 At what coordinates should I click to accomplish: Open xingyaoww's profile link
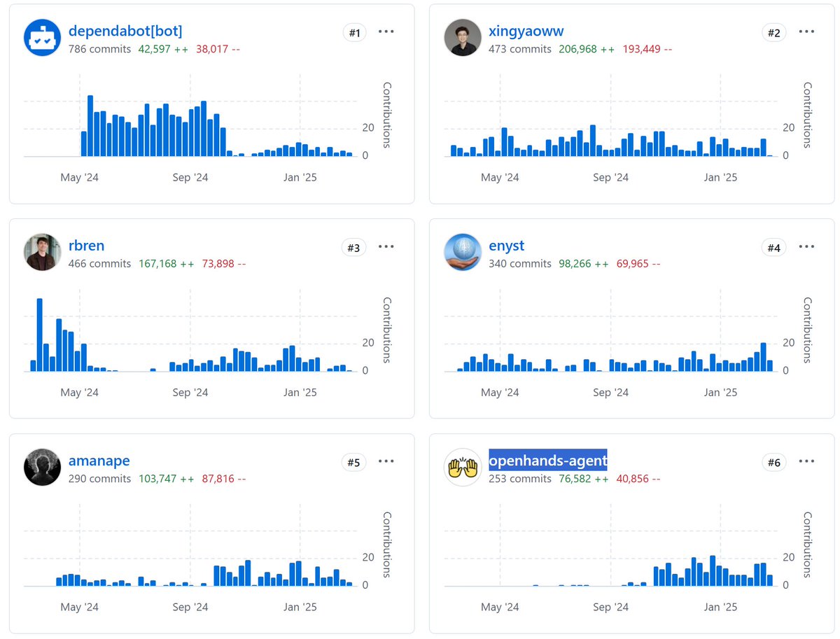[x=526, y=31]
